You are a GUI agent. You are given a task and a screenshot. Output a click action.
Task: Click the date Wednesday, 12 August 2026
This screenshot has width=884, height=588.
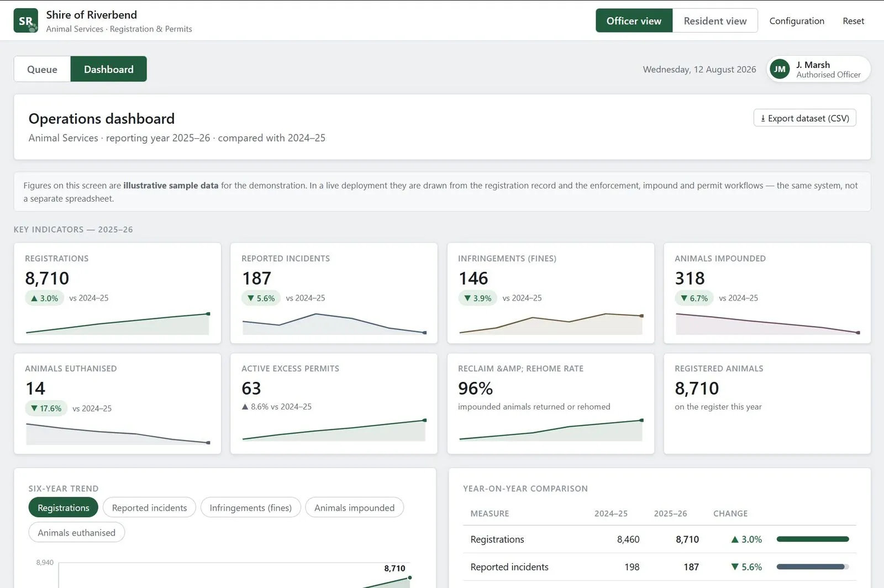click(x=699, y=69)
